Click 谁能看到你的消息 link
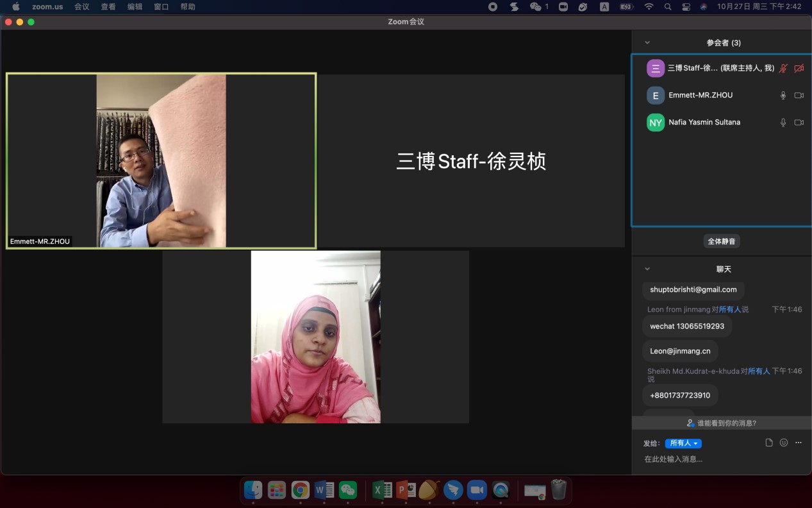This screenshot has width=812, height=508. click(722, 423)
